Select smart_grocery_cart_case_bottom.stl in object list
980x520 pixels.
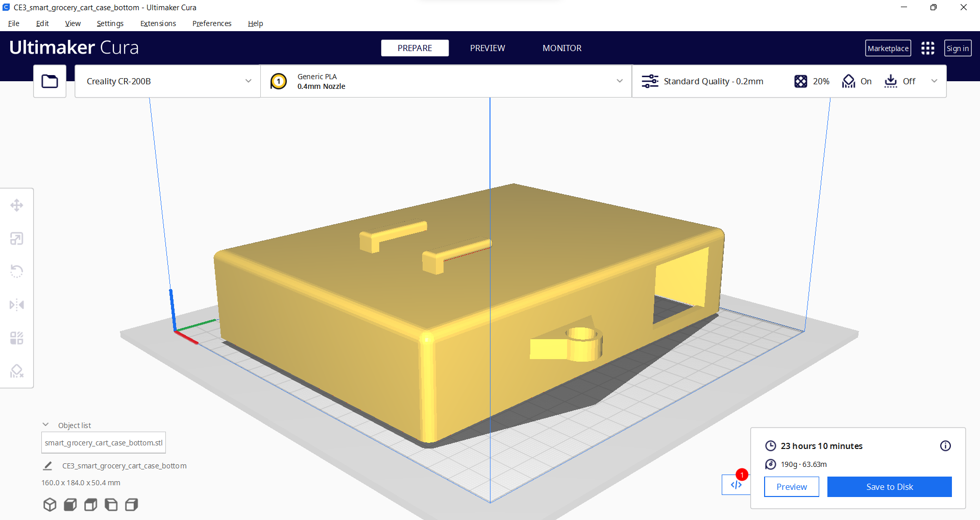tap(104, 443)
